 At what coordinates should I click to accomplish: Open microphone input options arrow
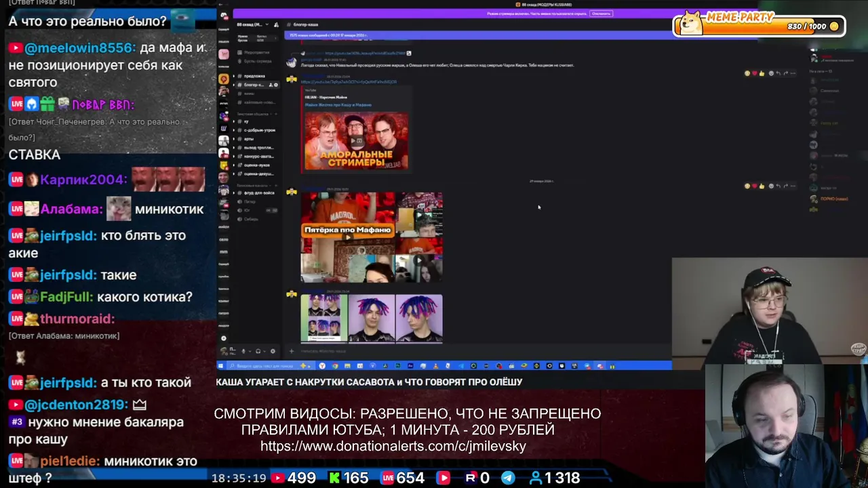coord(250,351)
